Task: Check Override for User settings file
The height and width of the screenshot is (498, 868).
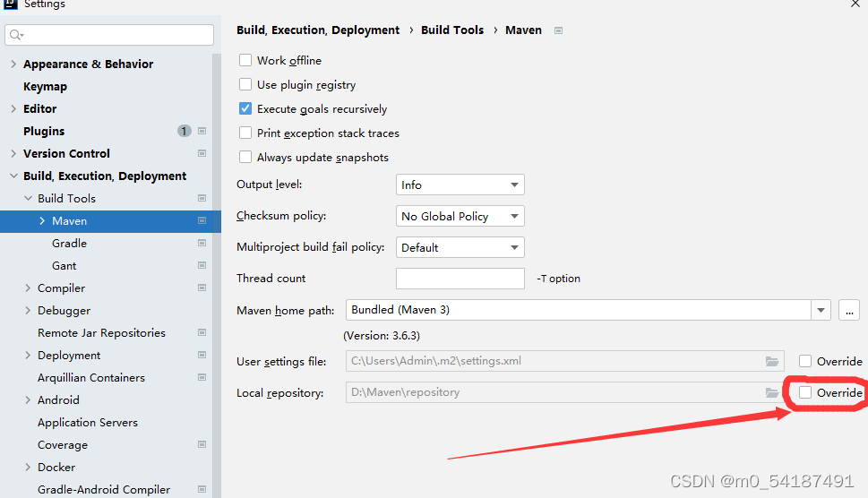Action: tap(805, 361)
